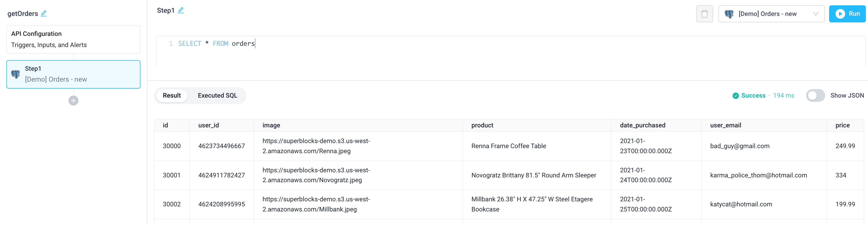Toggle the Show JSON switch
The image size is (868, 225).
point(815,95)
